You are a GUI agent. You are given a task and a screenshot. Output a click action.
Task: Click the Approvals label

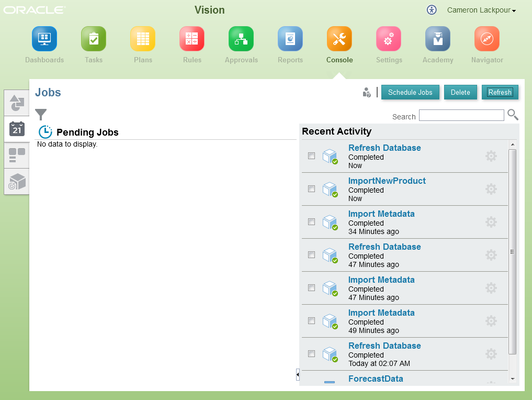[x=241, y=60]
